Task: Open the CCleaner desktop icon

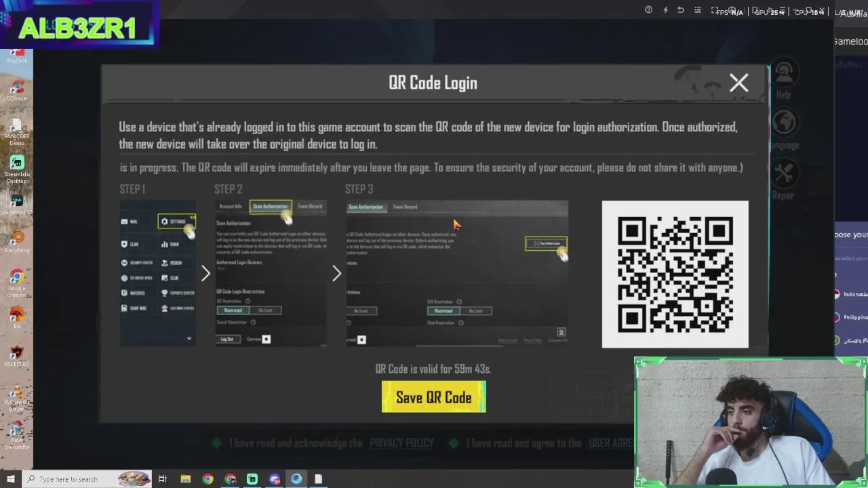Action: 17,90
